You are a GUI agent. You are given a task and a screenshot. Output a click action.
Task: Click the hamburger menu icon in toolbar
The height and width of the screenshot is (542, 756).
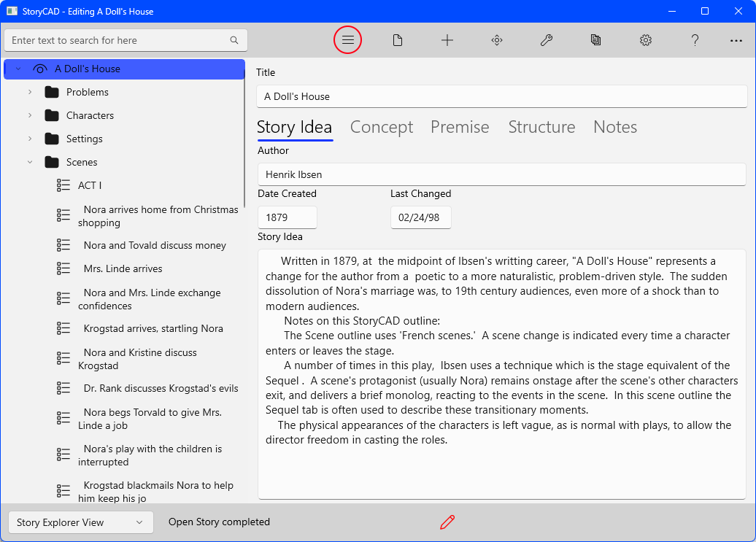(348, 40)
